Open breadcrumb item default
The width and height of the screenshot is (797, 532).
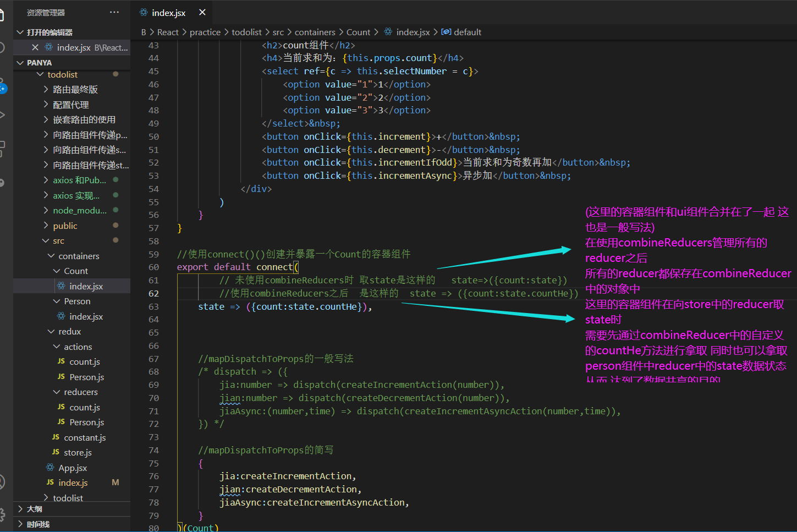click(x=468, y=32)
